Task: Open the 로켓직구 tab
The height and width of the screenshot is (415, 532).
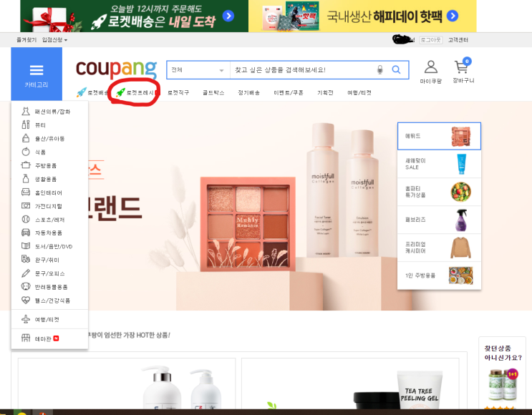Action: pyautogui.click(x=178, y=92)
